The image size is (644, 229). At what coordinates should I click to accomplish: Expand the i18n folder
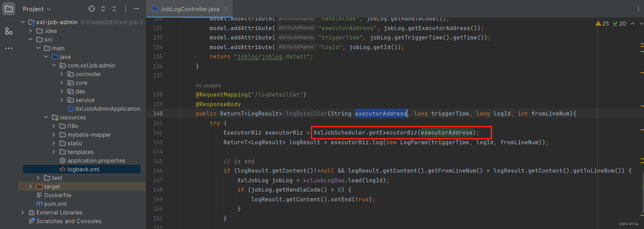pos(54,126)
